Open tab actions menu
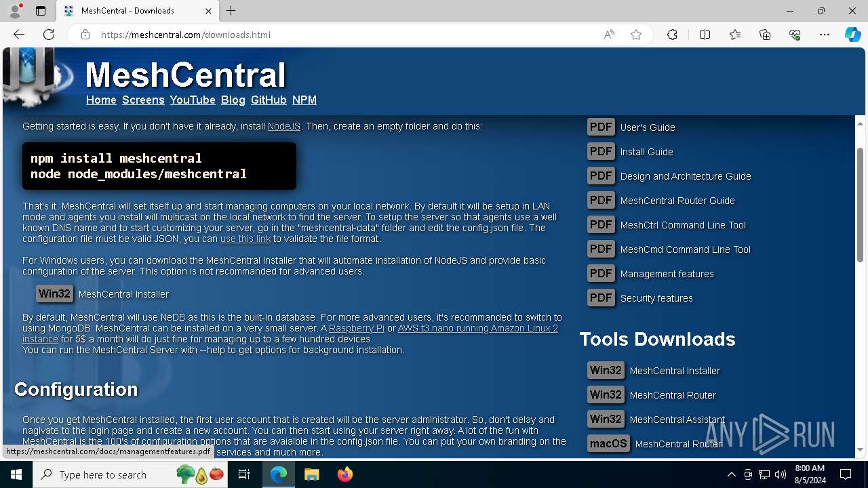Image resolution: width=868 pixels, height=488 pixels. [41, 11]
